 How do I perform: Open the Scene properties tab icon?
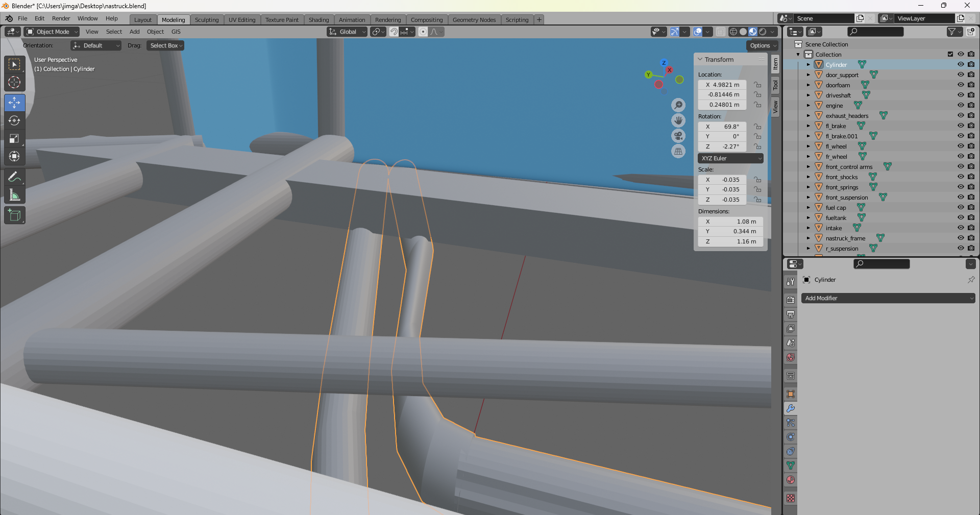(x=791, y=343)
